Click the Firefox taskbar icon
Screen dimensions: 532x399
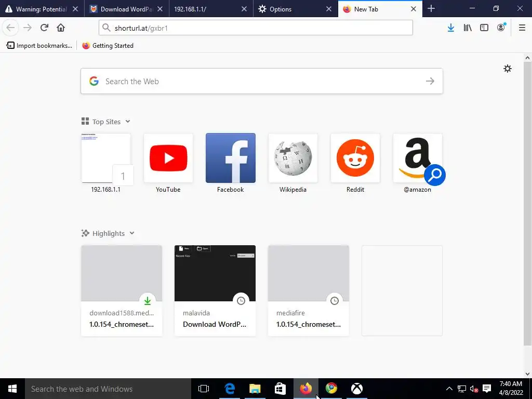(305, 389)
